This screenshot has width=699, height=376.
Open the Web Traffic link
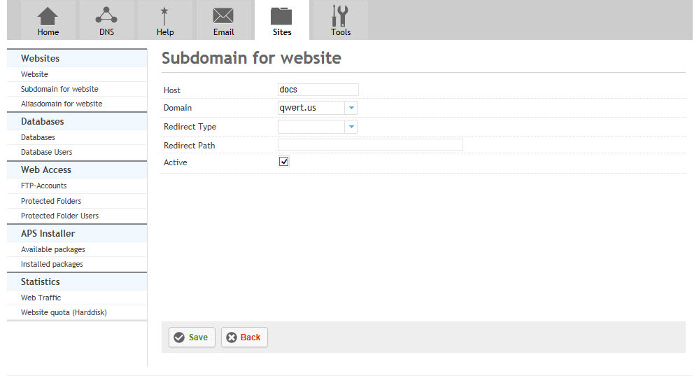tap(41, 297)
